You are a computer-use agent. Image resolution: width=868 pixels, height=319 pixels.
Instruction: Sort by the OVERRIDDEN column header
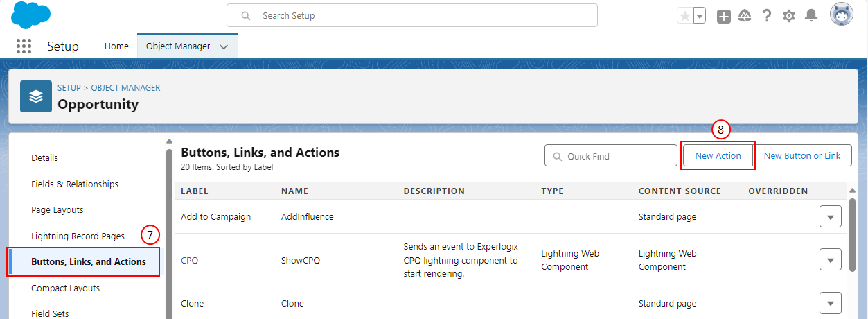tap(778, 191)
